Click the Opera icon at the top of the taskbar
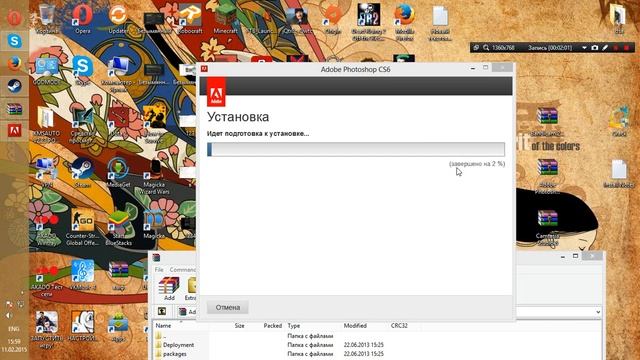The image size is (640, 360). pyautogui.click(x=14, y=18)
